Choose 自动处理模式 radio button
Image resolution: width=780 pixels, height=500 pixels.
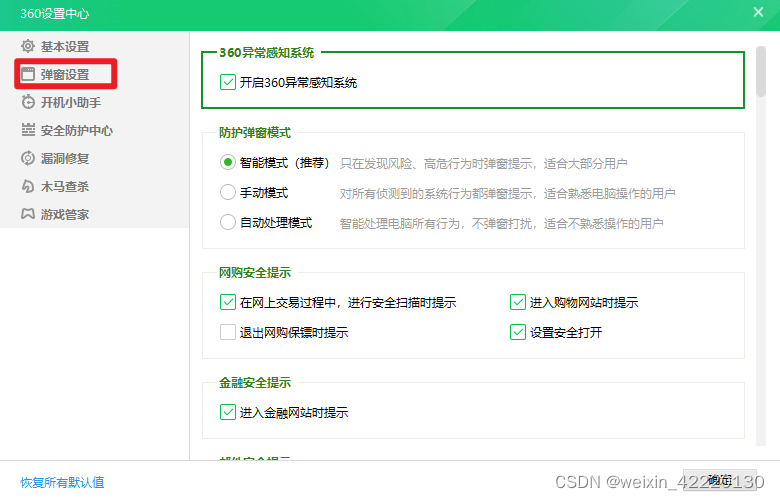228,222
